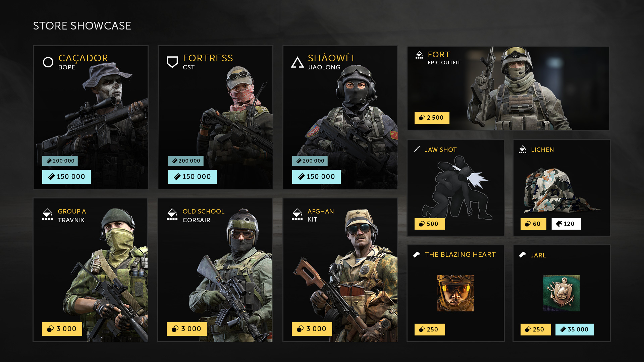Buy Jarl for 35 000 credits
Viewport: 644px width, 362px height.
[x=575, y=329]
